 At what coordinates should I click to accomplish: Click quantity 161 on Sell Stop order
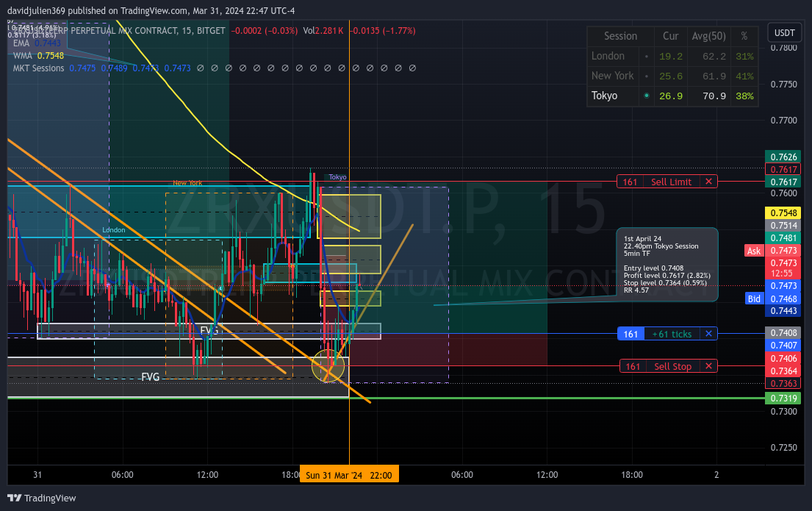(633, 366)
